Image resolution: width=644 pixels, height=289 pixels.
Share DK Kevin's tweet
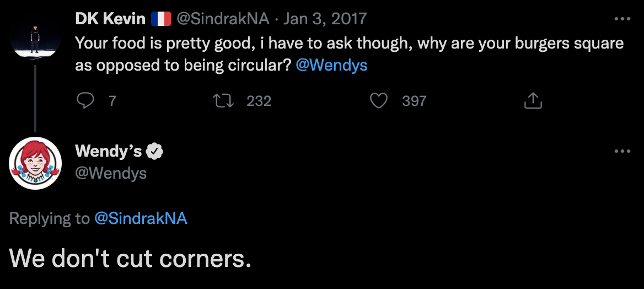click(x=533, y=100)
